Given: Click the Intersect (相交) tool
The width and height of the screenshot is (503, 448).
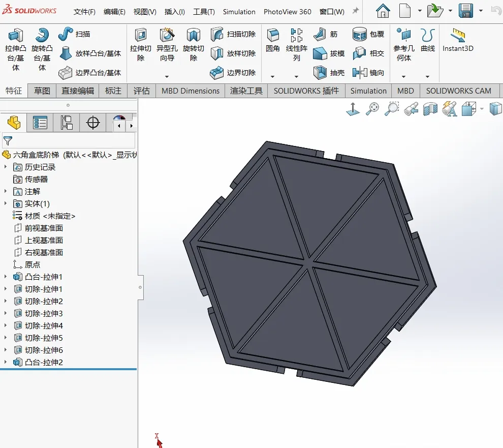Looking at the screenshot, I should [x=368, y=53].
